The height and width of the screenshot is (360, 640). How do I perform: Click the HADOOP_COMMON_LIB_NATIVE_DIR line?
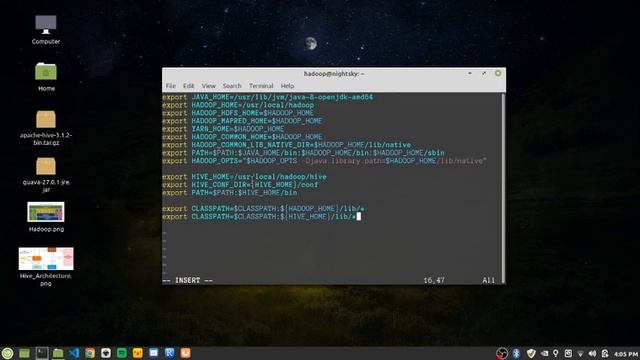[287, 145]
